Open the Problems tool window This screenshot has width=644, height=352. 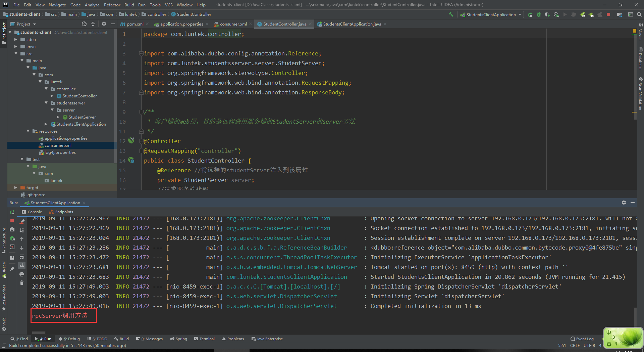click(x=233, y=339)
